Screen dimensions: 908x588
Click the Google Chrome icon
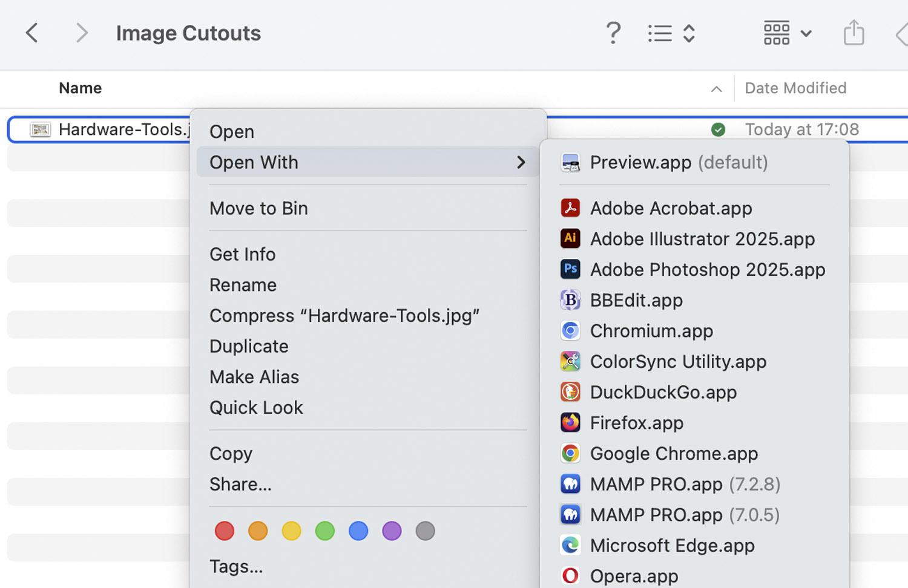tap(570, 453)
